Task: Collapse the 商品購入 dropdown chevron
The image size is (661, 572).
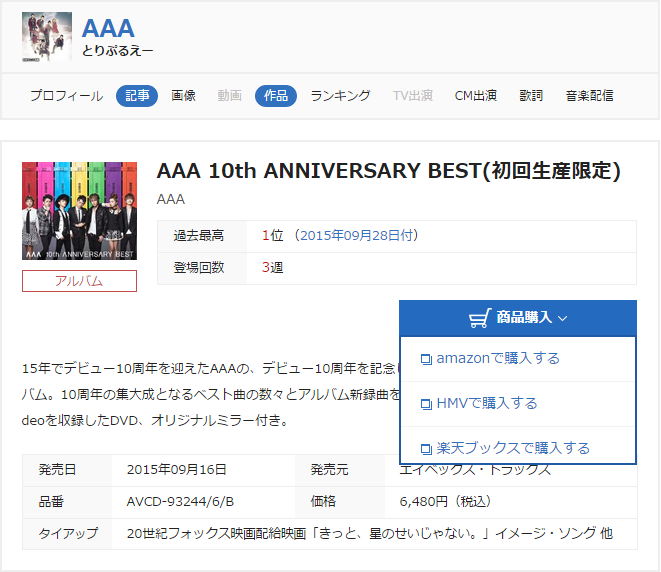Action: point(562,318)
